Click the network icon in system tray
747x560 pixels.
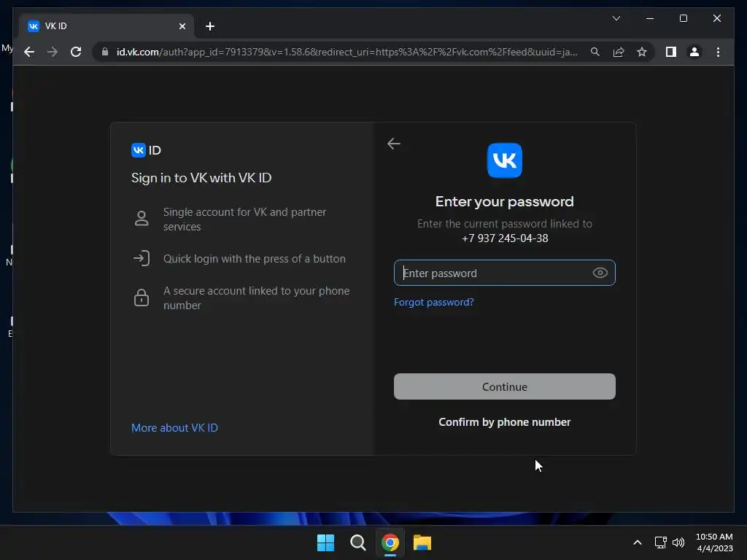coord(660,542)
